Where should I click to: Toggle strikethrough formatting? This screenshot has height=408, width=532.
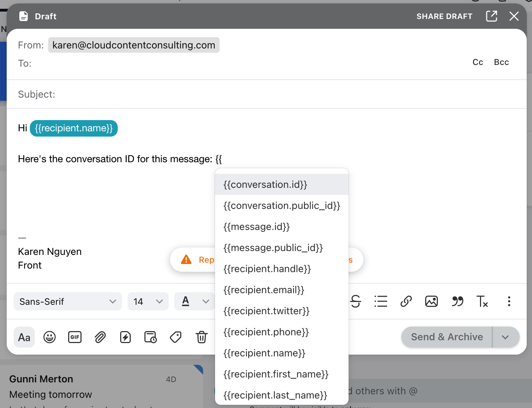(356, 301)
